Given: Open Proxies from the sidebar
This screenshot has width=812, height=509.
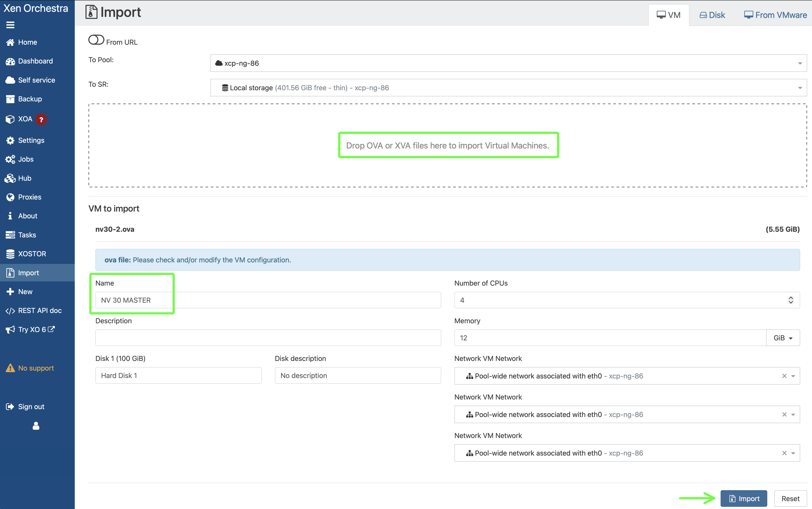Looking at the screenshot, I should click(x=29, y=197).
